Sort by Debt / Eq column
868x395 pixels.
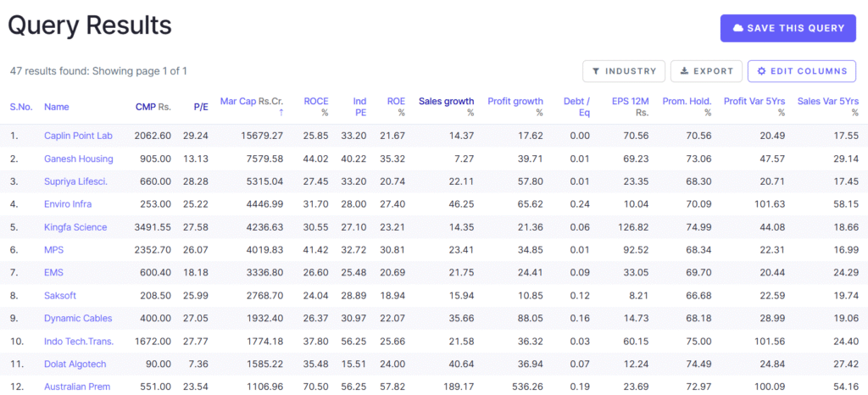(576, 107)
